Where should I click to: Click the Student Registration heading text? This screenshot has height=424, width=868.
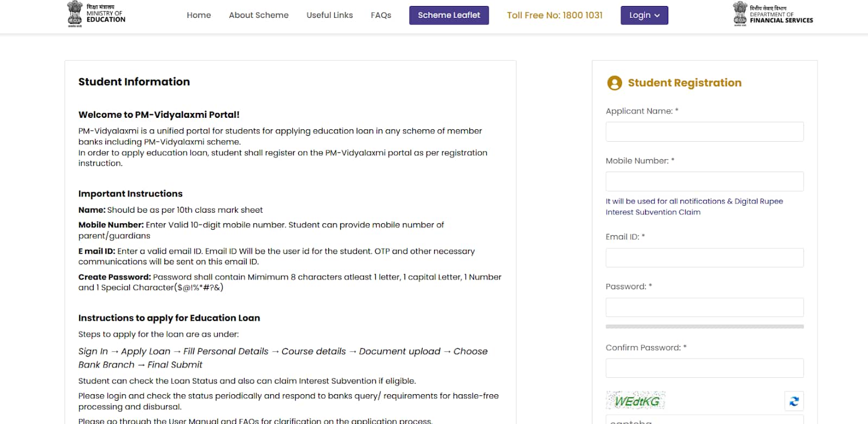[684, 83]
